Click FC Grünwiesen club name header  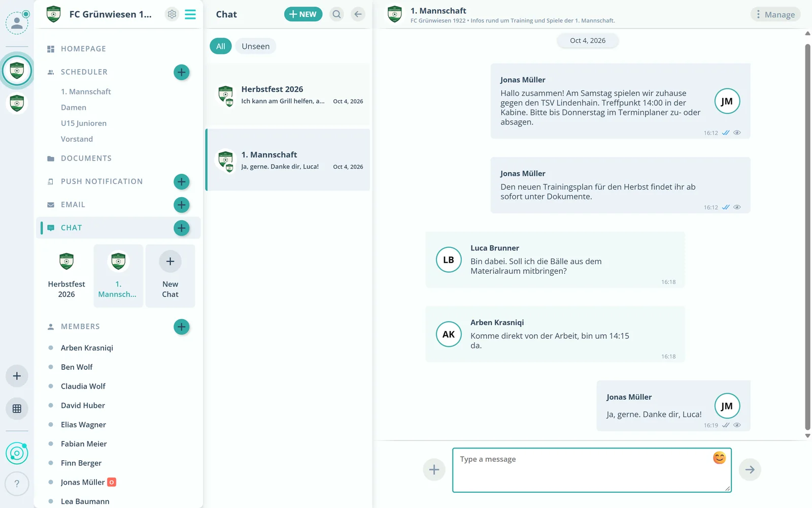coord(110,14)
